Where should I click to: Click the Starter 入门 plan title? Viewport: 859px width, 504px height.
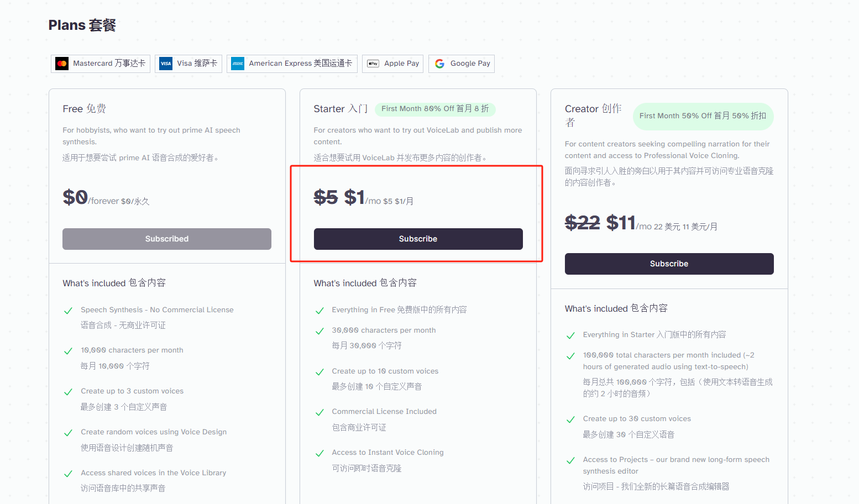tap(341, 109)
